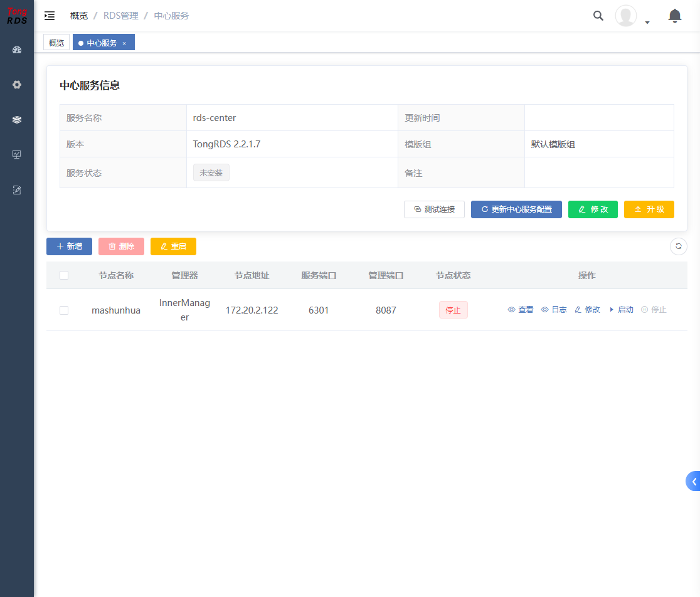This screenshot has height=597, width=700.
Task: Open the notifications bell
Action: coord(674,16)
